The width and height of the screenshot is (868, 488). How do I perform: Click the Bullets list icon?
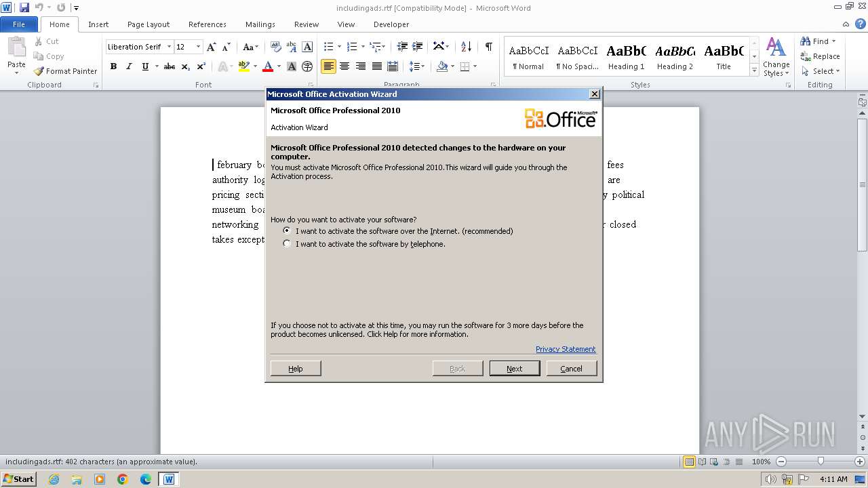point(328,47)
